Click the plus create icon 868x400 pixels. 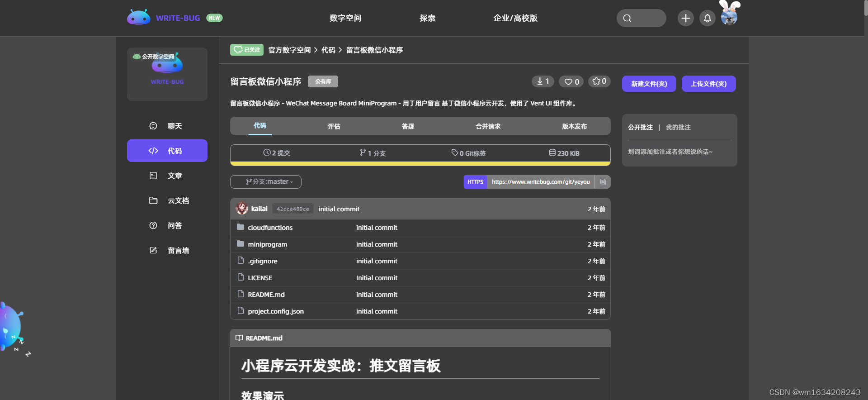[x=685, y=18]
